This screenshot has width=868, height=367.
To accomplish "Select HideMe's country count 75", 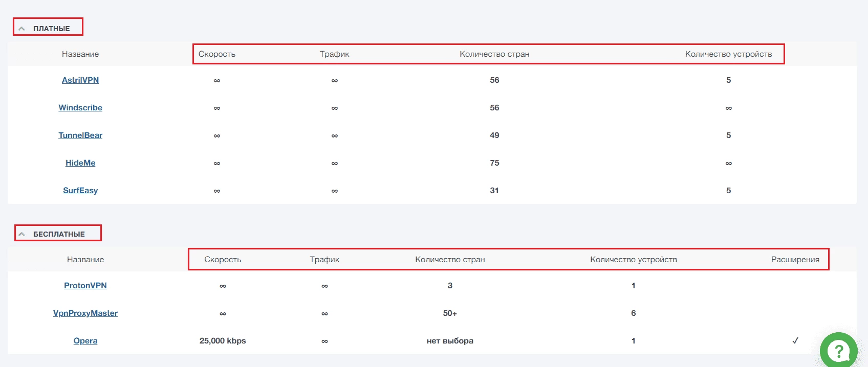I will pos(494,163).
